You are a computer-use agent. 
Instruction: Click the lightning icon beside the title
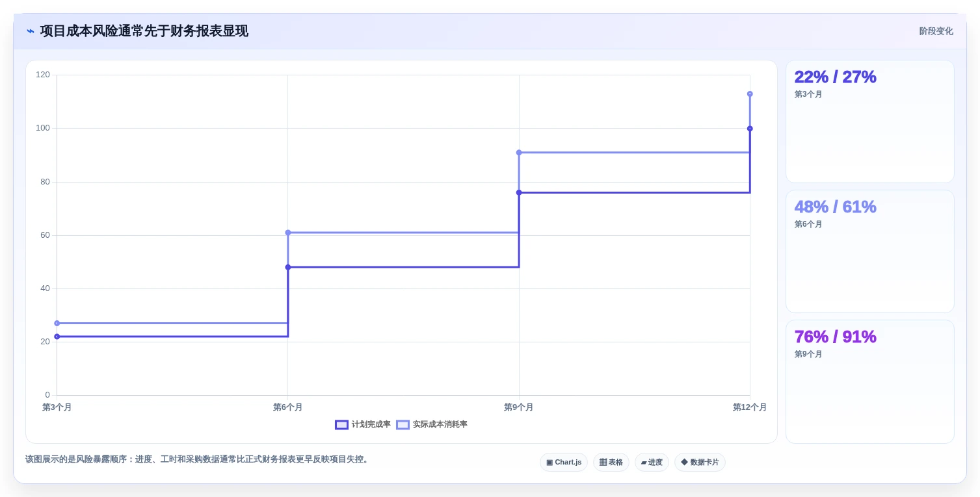coord(31,31)
